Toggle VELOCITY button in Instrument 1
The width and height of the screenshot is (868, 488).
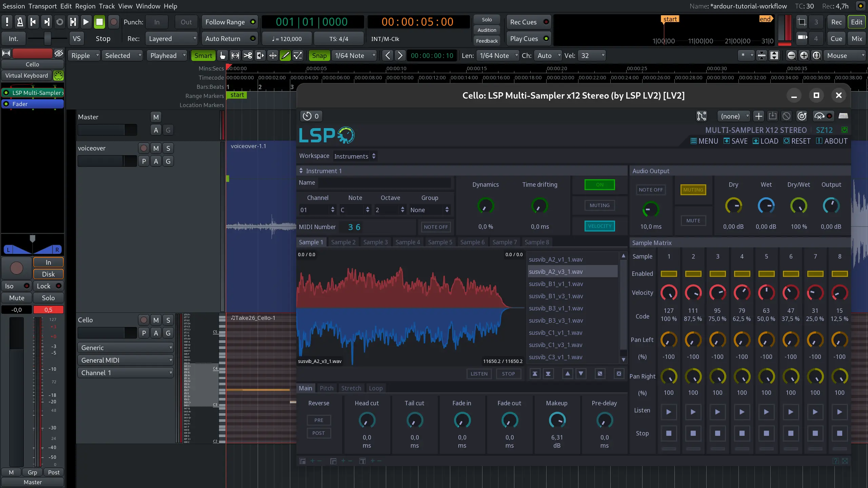[x=599, y=226]
